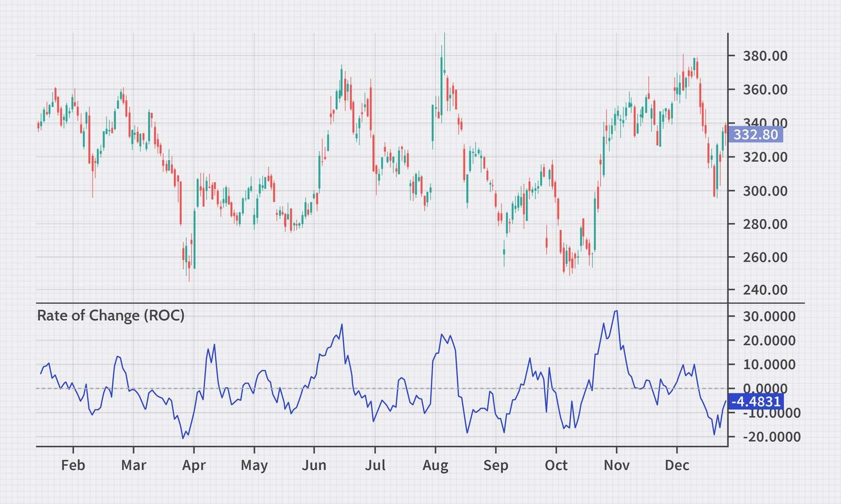Select the Apr time axis marker
This screenshot has height=504, width=841.
coord(193,465)
